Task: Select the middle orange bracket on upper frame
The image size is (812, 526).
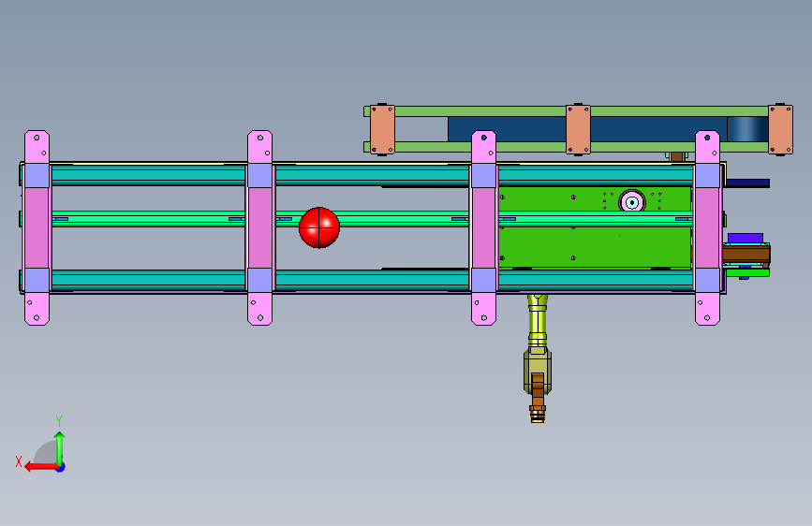Action: point(578,129)
